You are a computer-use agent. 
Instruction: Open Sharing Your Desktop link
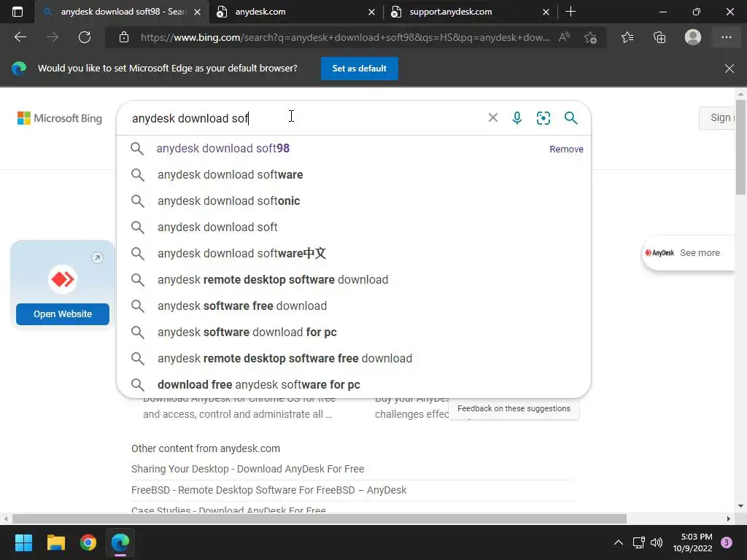247,469
